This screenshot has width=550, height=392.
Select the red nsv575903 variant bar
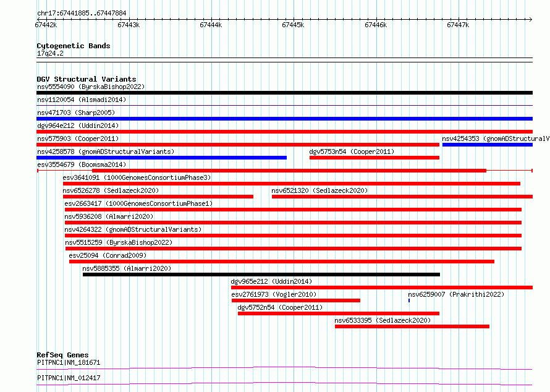[x=238, y=145]
